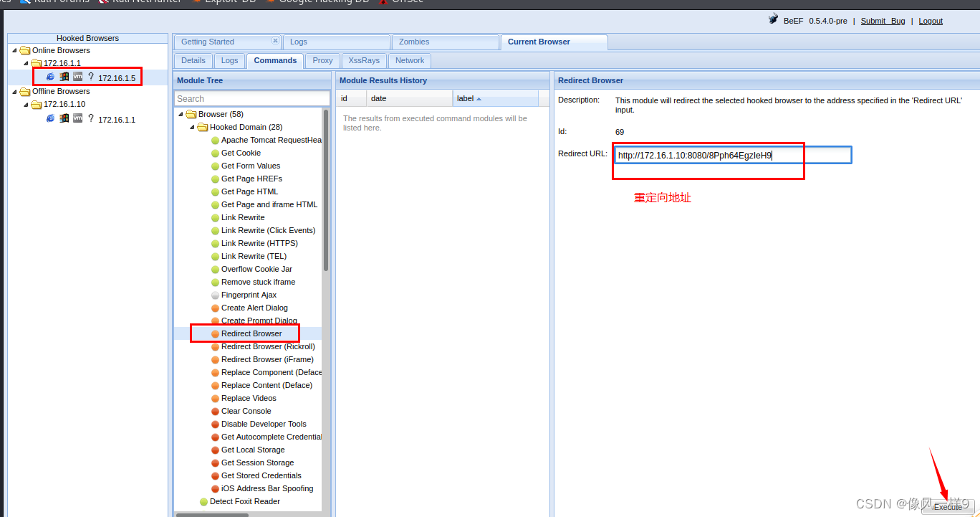980x517 pixels.
Task: Click the red dot for iOS Address Bar Spoofing
Action: pos(215,488)
